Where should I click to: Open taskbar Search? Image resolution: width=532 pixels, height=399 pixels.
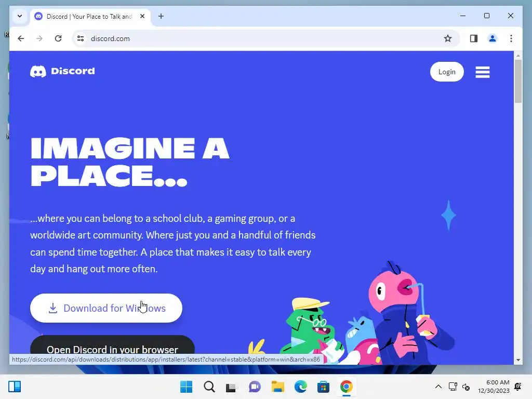click(209, 387)
